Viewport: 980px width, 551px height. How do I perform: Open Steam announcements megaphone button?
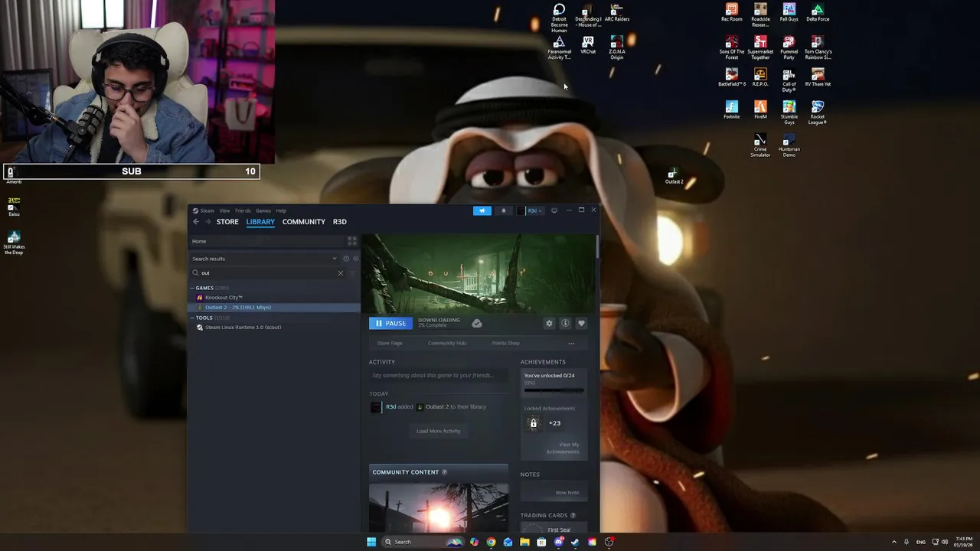tap(482, 210)
